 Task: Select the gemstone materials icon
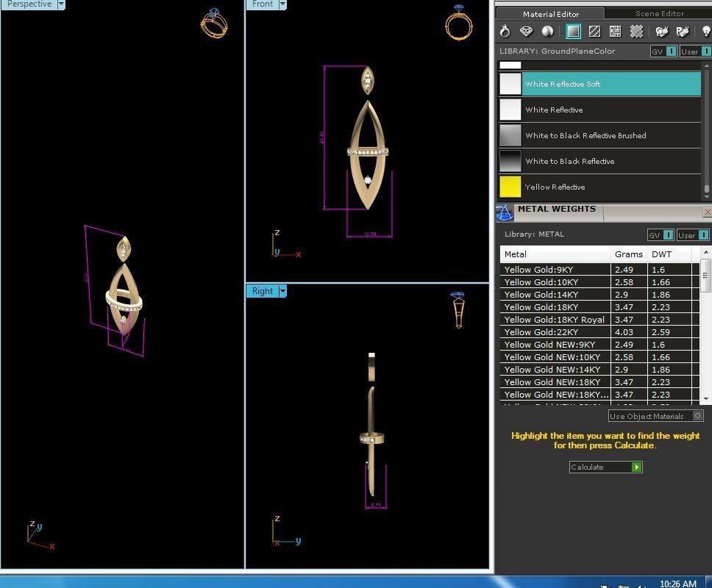click(526, 32)
